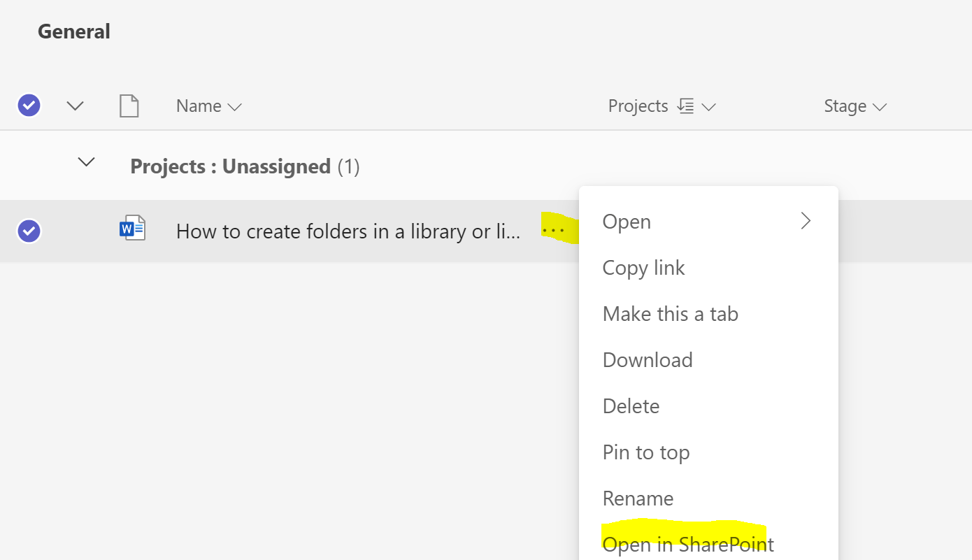Toggle the select-all checkmark in header
The height and width of the screenshot is (560, 972).
point(29,106)
